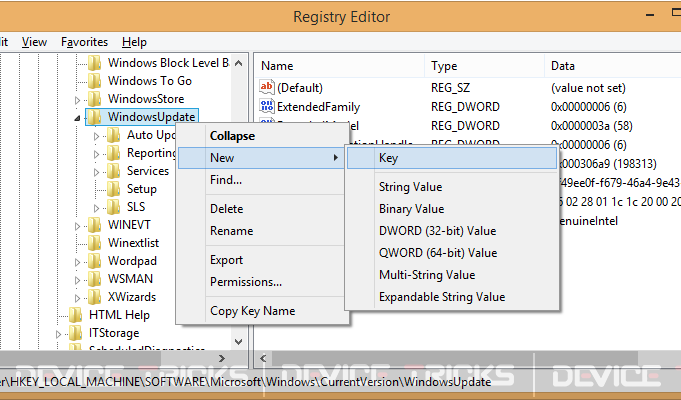
Task: Select String Value in New submenu
Action: (x=452, y=187)
